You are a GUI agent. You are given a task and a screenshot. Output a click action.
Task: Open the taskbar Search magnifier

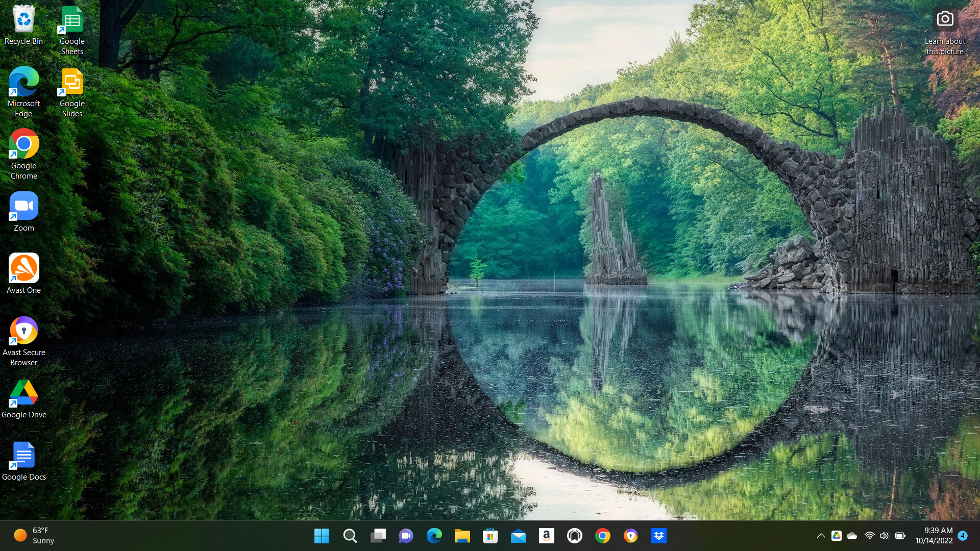350,536
